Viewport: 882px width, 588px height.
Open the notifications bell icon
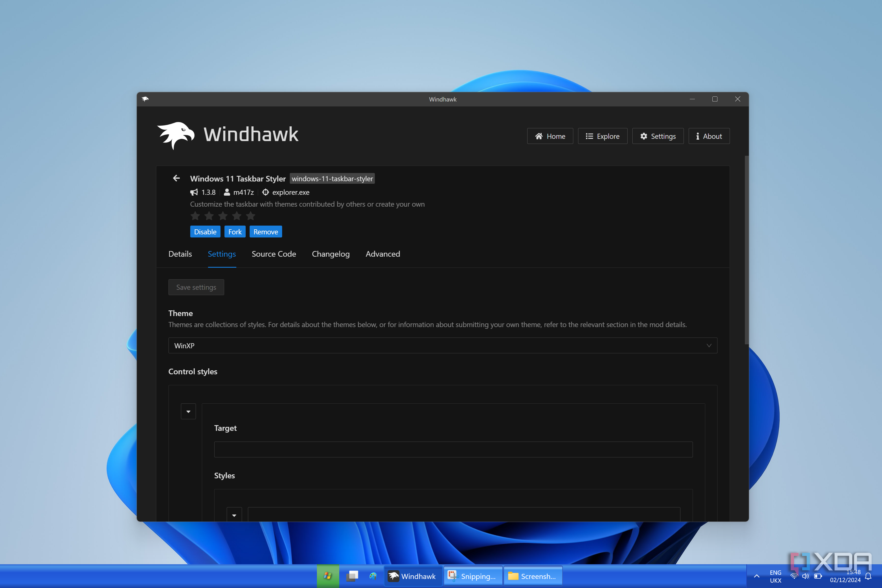pyautogui.click(x=868, y=576)
